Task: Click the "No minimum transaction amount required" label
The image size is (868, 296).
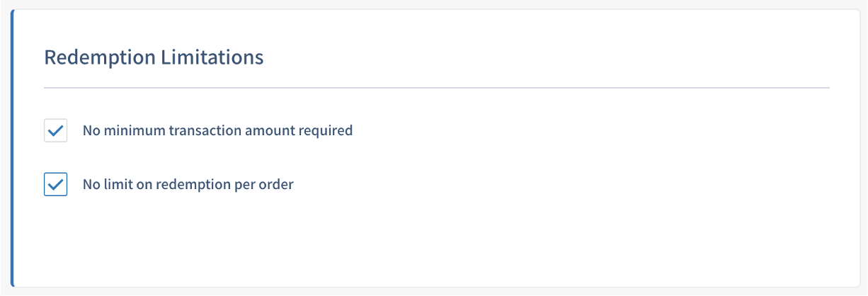Action: 217,131
